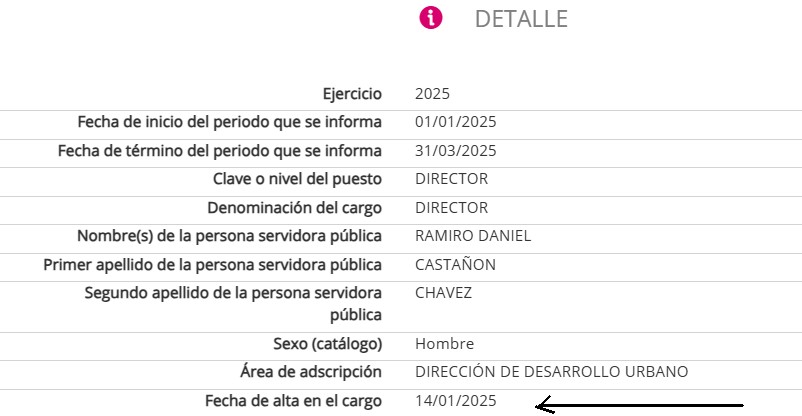Image resolution: width=802 pixels, height=416 pixels.
Task: Click the 'Sexo (catálogo)' label
Action: pos(328,343)
